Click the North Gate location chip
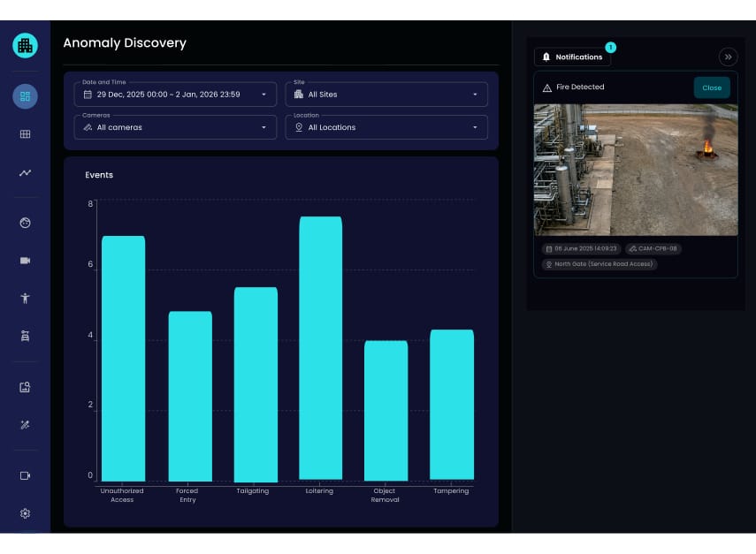 point(599,264)
